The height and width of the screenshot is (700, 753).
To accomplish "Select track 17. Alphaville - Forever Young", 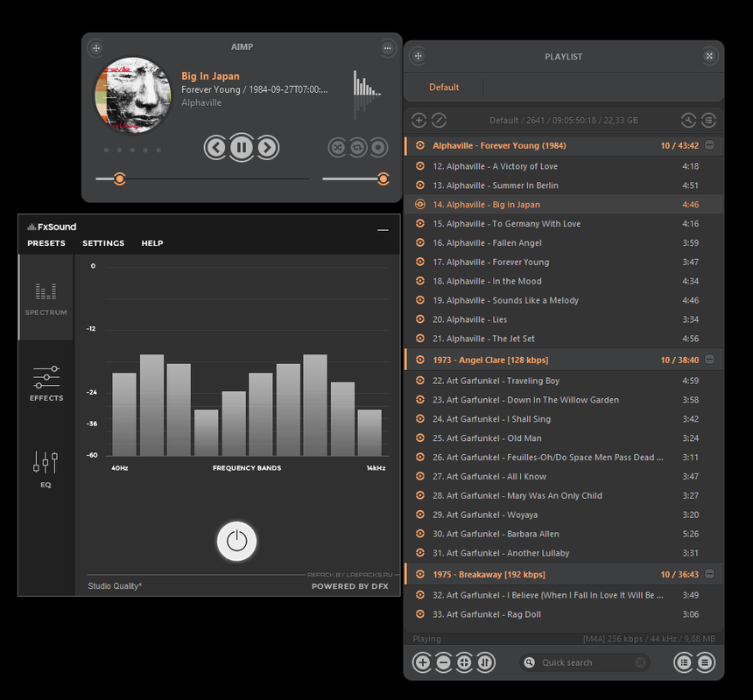I will click(x=564, y=262).
